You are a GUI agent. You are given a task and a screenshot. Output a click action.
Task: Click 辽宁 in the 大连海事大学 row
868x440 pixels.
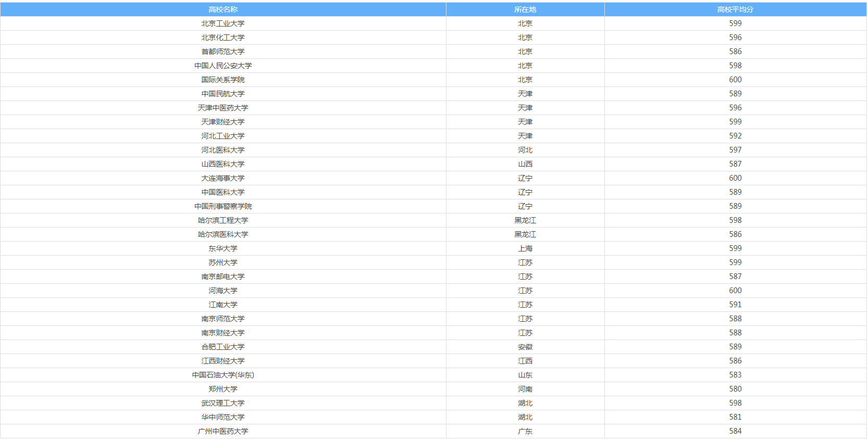coord(525,178)
